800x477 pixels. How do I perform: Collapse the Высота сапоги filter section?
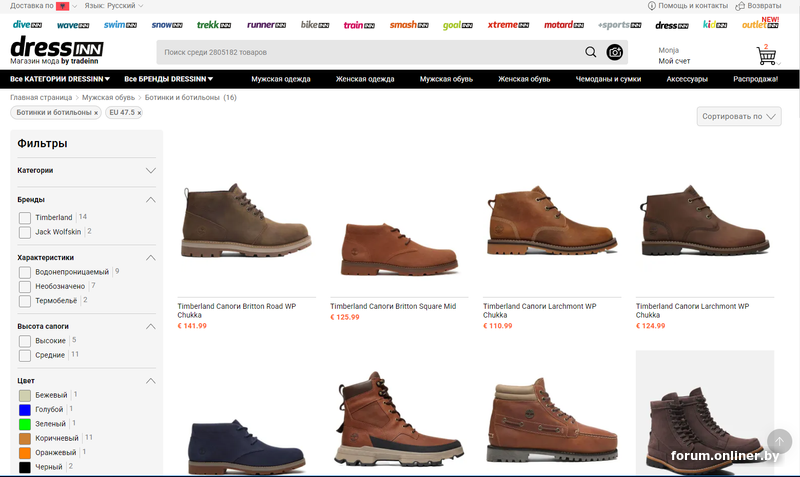(151, 326)
